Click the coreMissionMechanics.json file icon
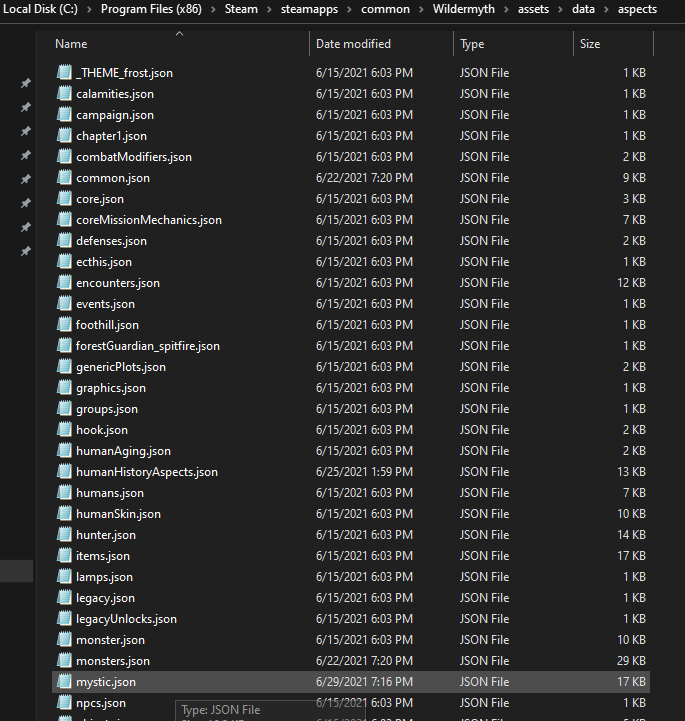Image resolution: width=685 pixels, height=721 pixels. coord(64,220)
